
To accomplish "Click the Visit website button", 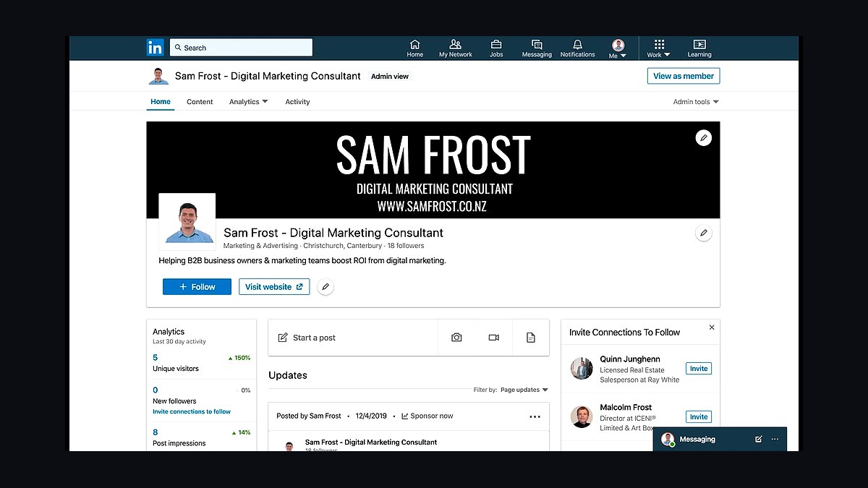I will click(x=274, y=287).
